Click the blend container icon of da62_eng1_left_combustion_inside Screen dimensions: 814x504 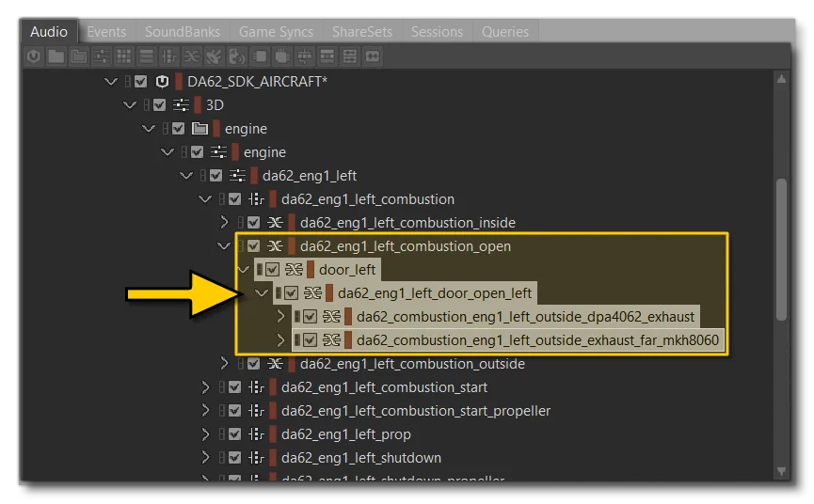coord(275,223)
